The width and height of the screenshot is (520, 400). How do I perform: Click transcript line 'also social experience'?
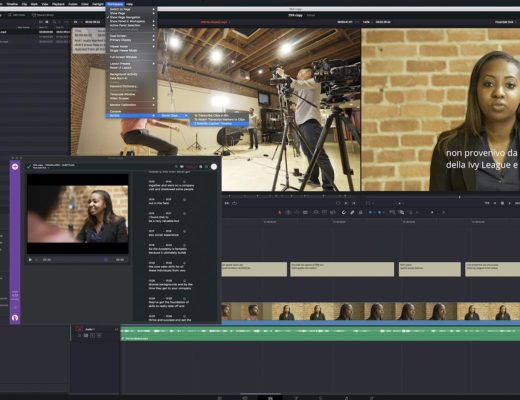point(163,235)
